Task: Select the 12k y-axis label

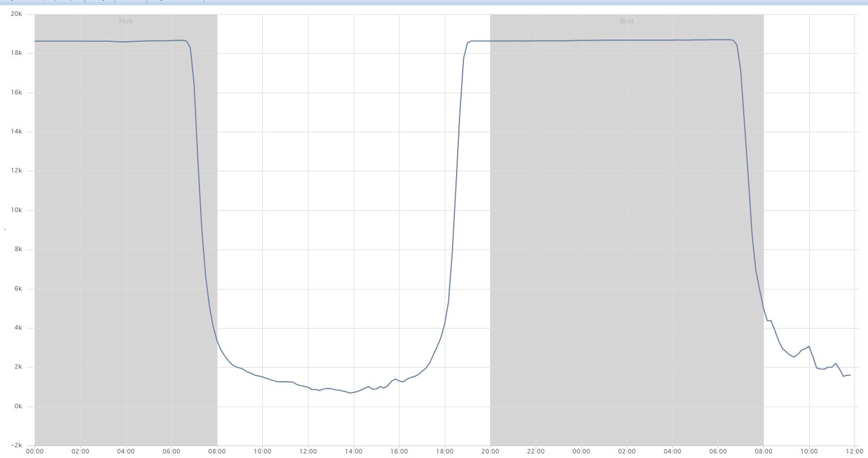Action: point(16,171)
